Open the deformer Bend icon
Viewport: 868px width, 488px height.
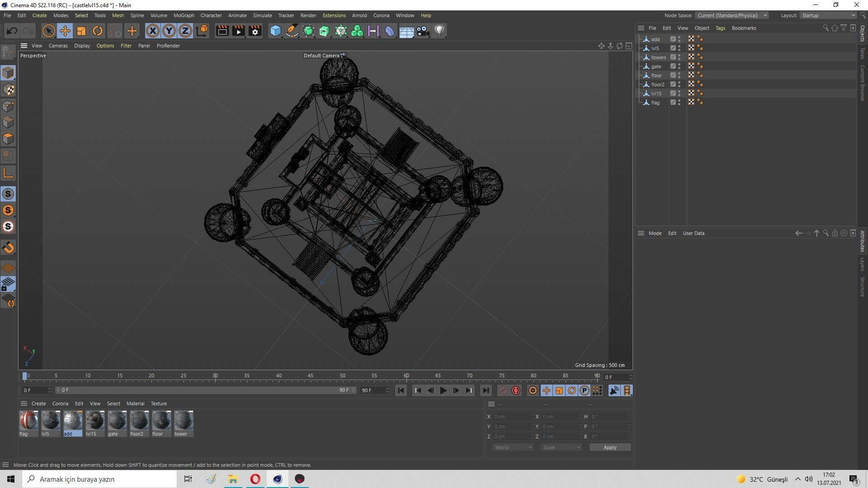pos(390,31)
